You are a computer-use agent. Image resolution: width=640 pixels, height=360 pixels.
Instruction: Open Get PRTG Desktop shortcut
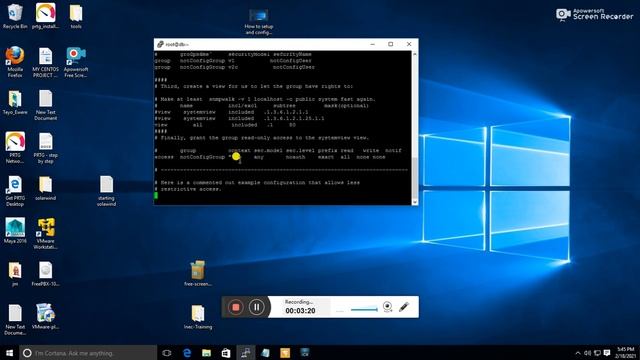[x=15, y=191]
